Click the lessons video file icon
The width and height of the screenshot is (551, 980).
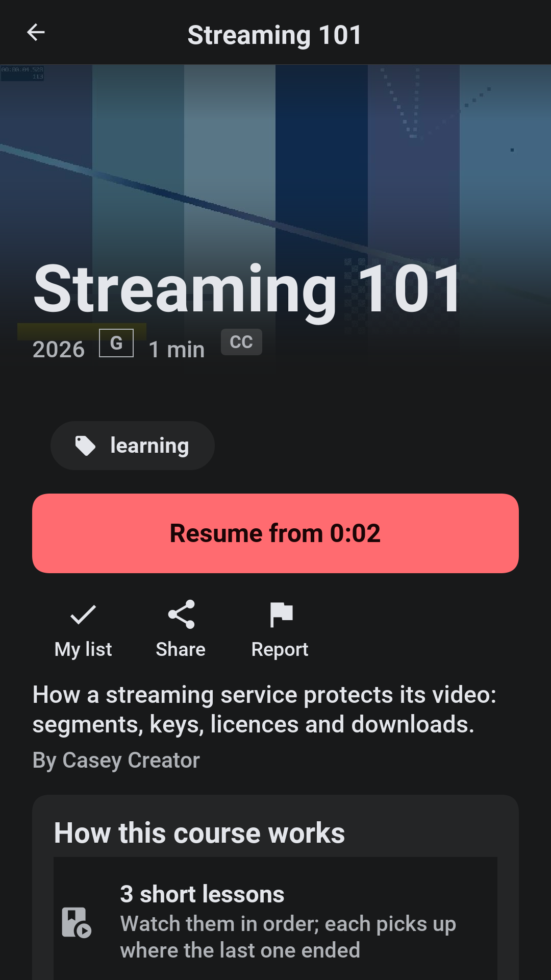(x=77, y=922)
